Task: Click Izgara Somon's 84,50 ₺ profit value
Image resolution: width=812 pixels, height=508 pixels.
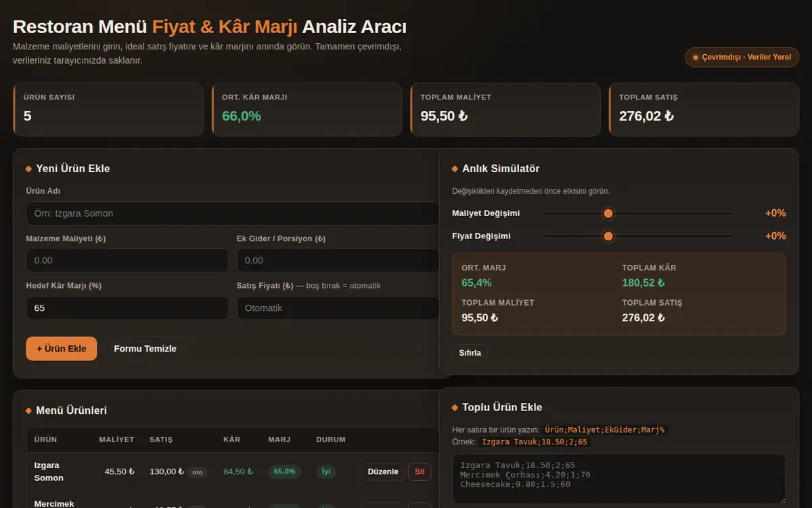Action: pos(238,471)
